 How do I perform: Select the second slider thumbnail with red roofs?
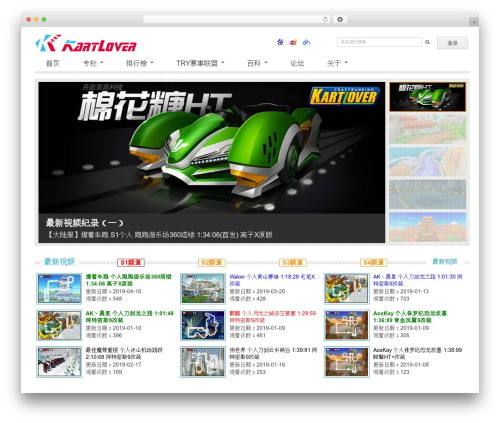point(427,129)
